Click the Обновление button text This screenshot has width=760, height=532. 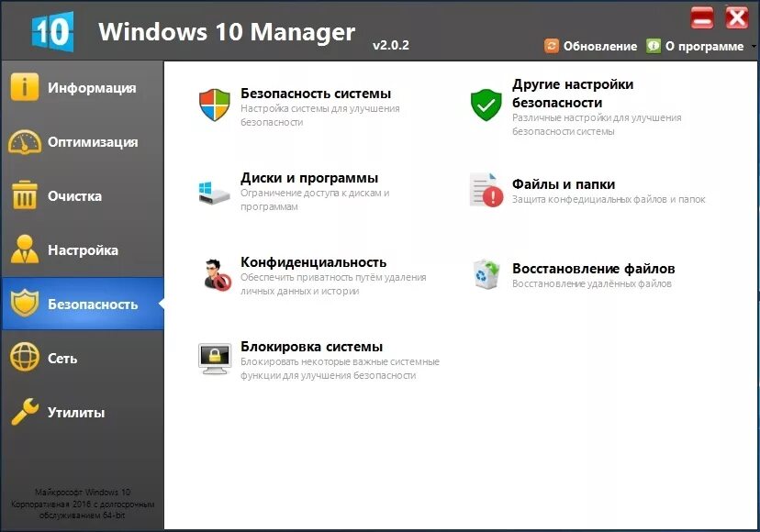click(600, 47)
